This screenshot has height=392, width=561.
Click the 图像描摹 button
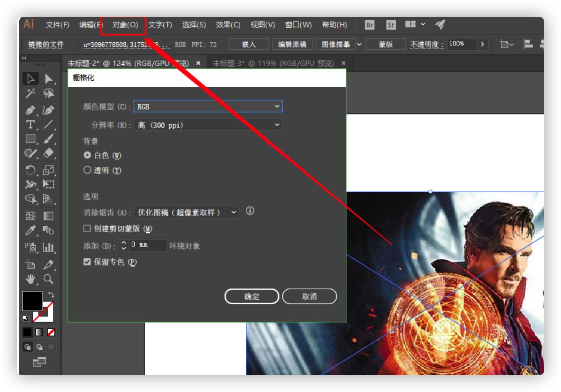pos(335,45)
